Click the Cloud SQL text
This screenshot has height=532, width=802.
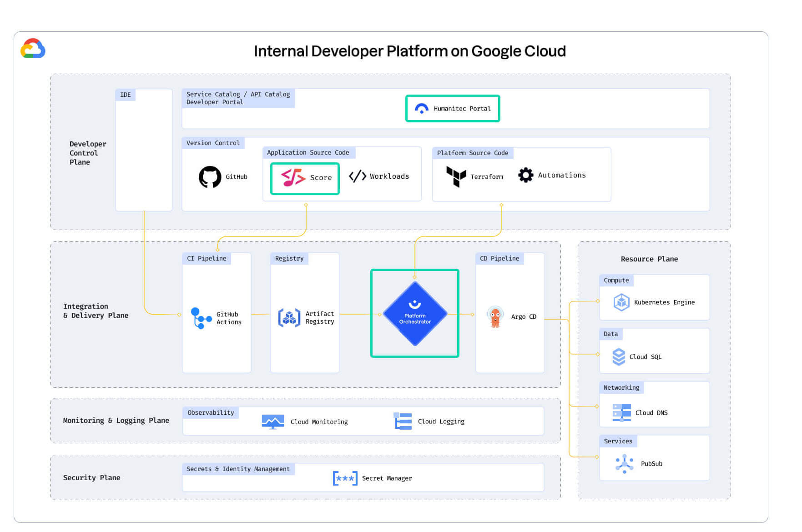click(646, 357)
